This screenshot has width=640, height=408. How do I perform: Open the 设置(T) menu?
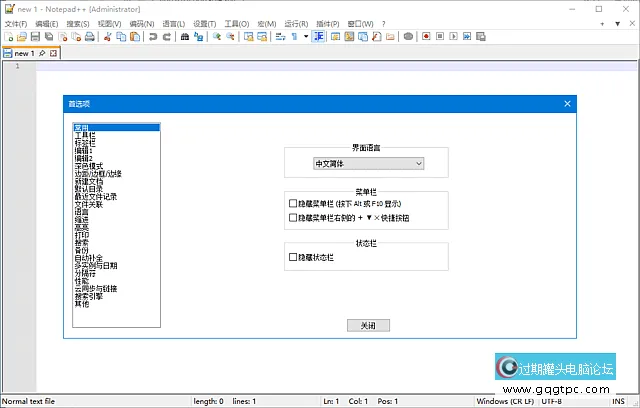pos(204,23)
